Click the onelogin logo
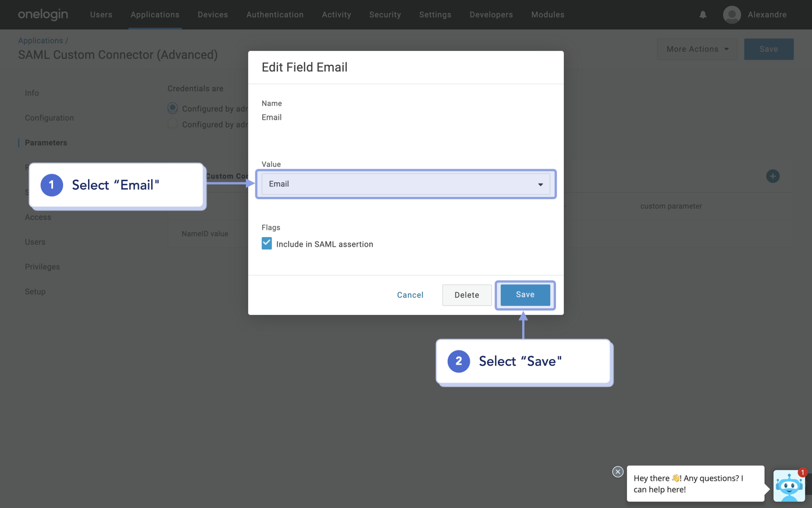Screen dimensions: 812x508 [43, 15]
